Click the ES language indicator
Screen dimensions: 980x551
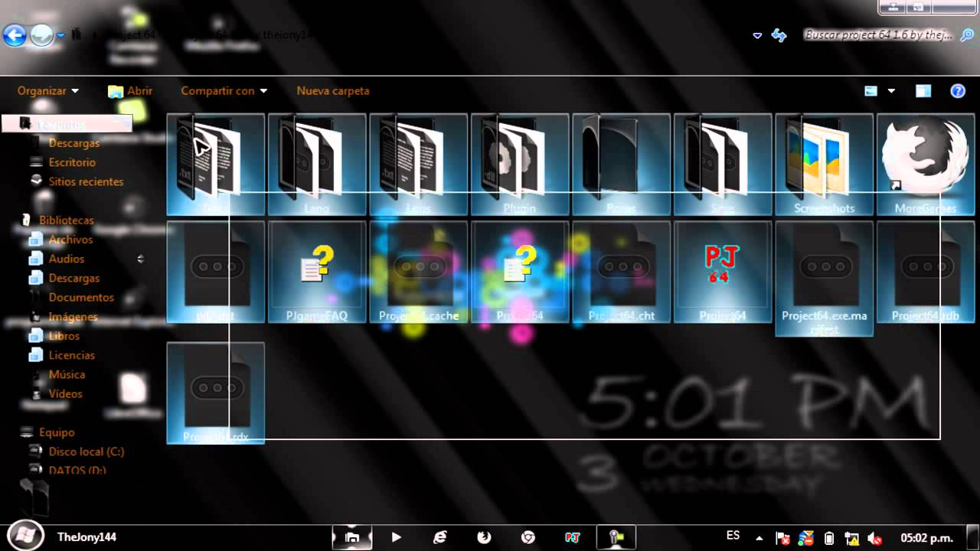tap(733, 536)
